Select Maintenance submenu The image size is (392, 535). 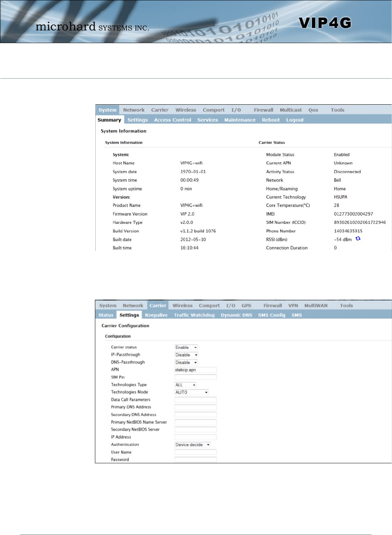click(x=240, y=120)
